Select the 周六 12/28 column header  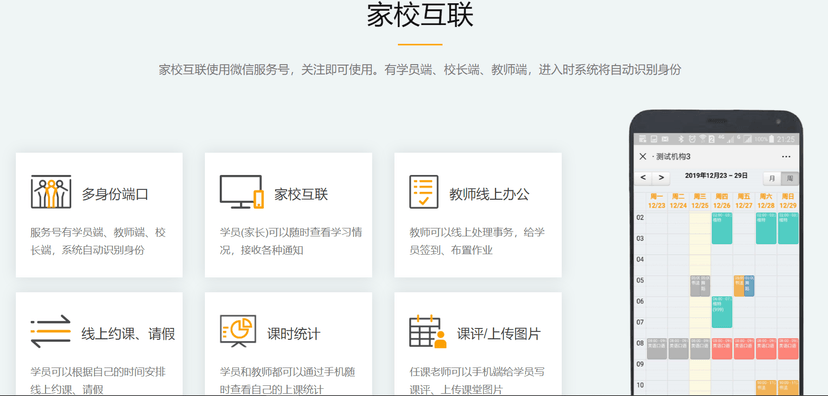pyautogui.click(x=766, y=201)
